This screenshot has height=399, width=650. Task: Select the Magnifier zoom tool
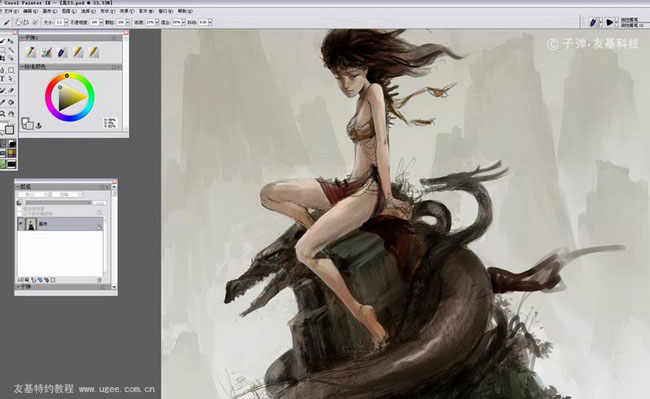pyautogui.click(x=2, y=114)
